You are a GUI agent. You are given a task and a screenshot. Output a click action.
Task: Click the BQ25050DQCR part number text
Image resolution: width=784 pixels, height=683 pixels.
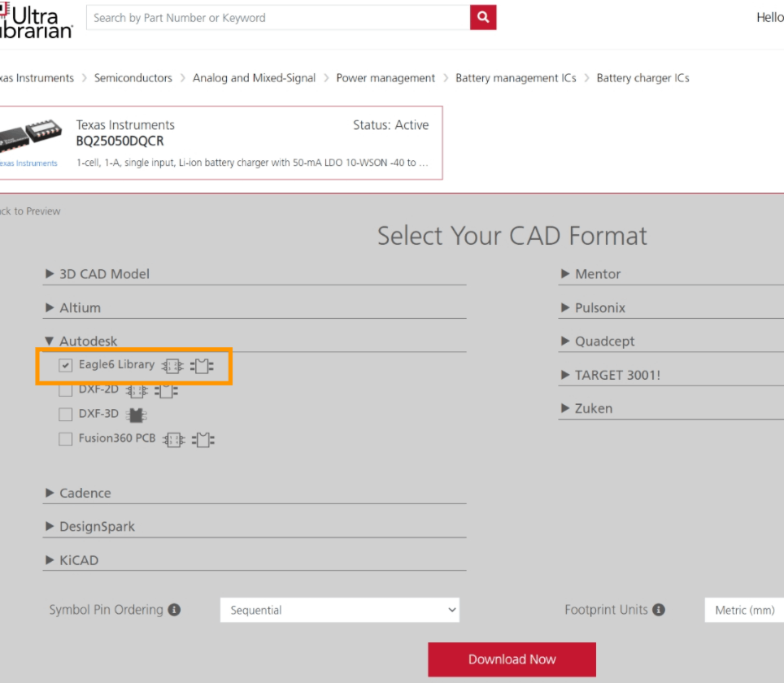pyautogui.click(x=120, y=141)
